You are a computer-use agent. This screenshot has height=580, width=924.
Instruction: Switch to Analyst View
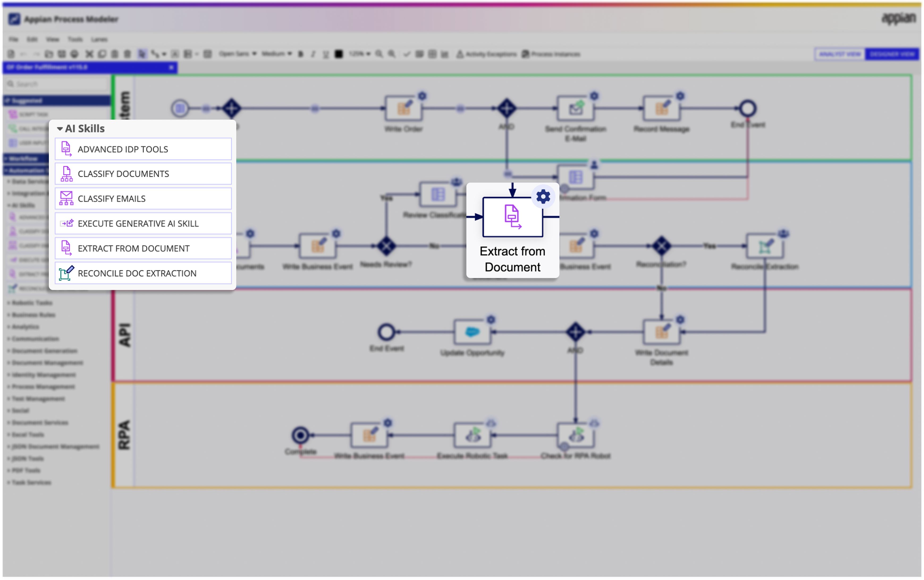(840, 54)
